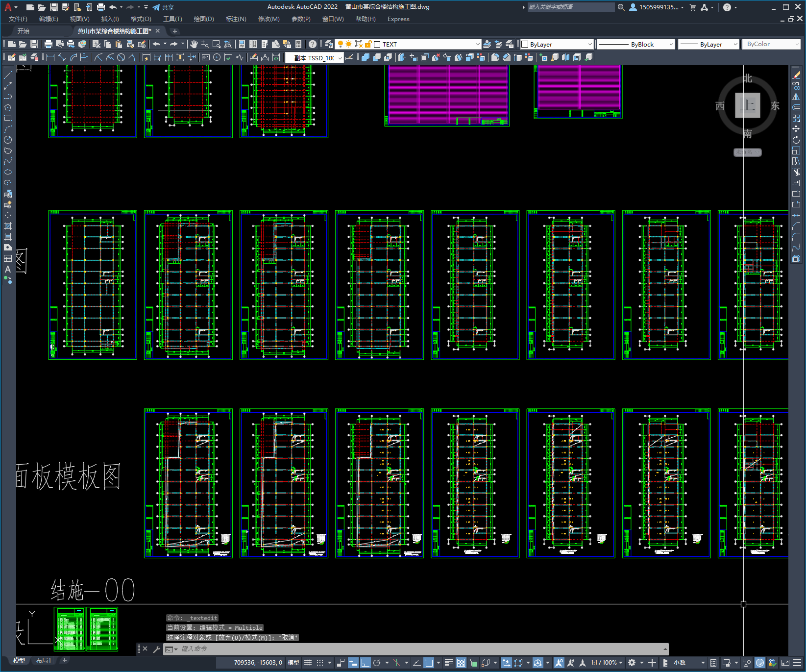Click the Tolerance tool icon
Screen dimensions: 806x672
[x=206, y=57]
